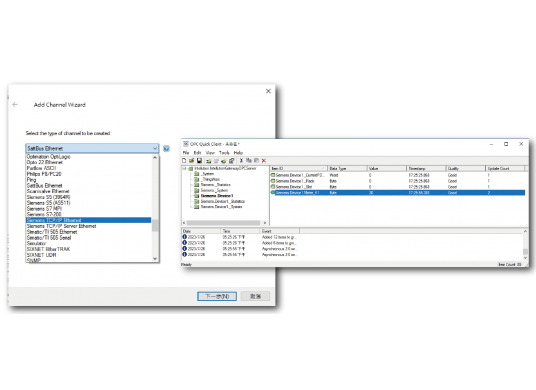Click the help icon beside channel dropdown
This screenshot has width=536, height=390.
point(166,148)
